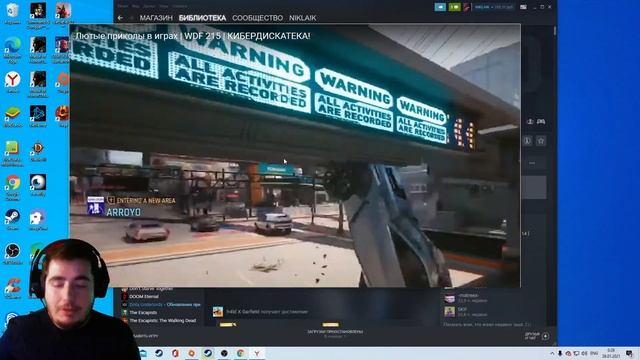Image resolution: width=640 pixels, height=360 pixels.
Task: Switch Steam to Big Picture mode
Action: point(523,7)
